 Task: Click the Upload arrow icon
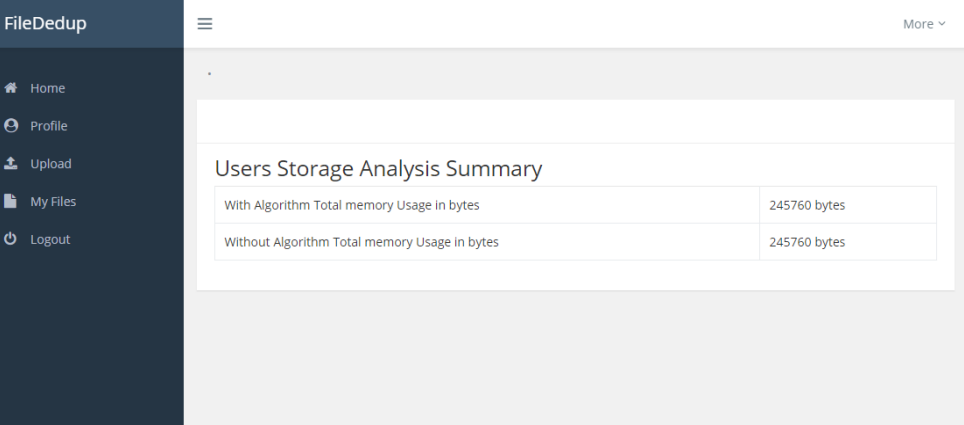(x=11, y=163)
